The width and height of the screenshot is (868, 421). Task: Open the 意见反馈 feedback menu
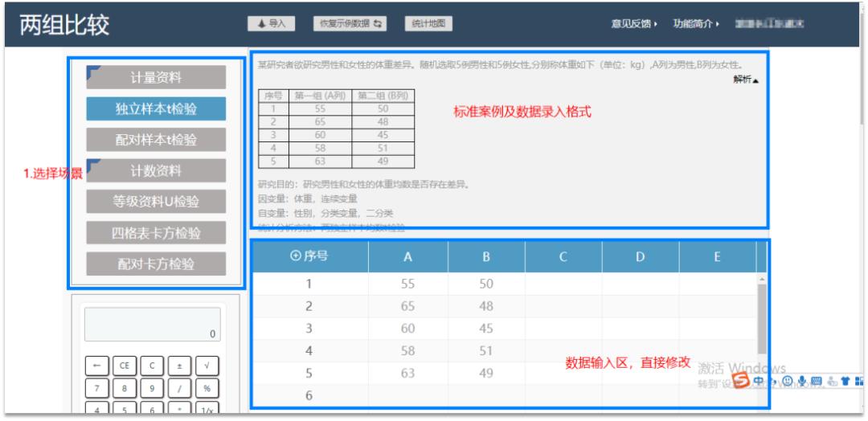pos(634,24)
